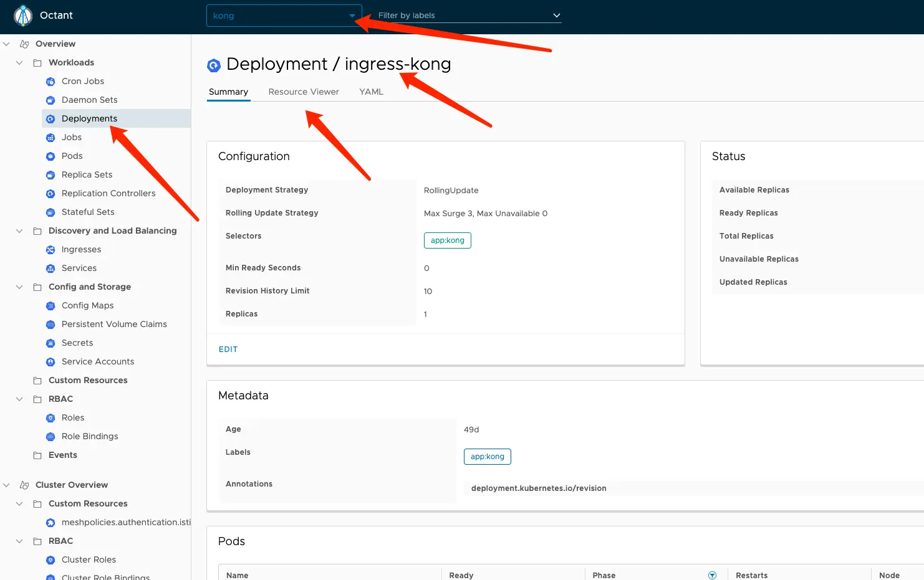Viewport: 924px width, 580px height.
Task: Click the Deployments icon in the sidebar
Action: tap(51, 119)
